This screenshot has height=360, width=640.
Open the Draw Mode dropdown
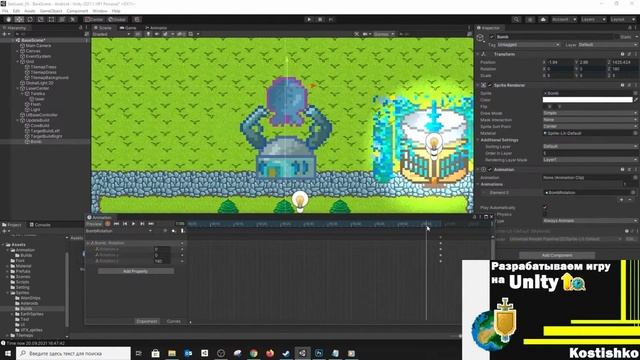590,113
